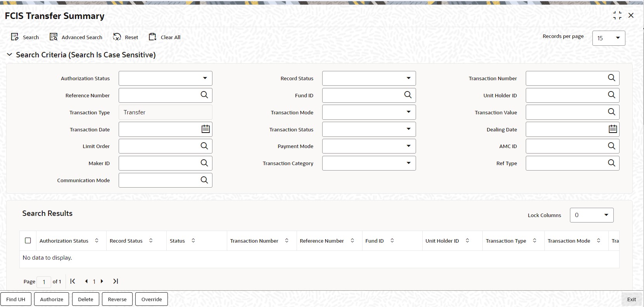Open Fund ID search lookup
Screen dimensions: 644x307
click(408, 95)
